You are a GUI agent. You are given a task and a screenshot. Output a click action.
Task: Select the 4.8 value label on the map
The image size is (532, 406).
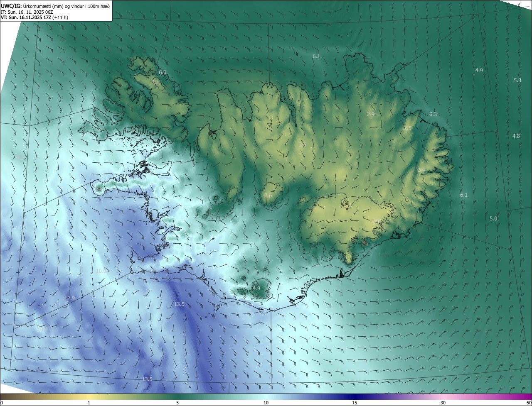tap(516, 136)
